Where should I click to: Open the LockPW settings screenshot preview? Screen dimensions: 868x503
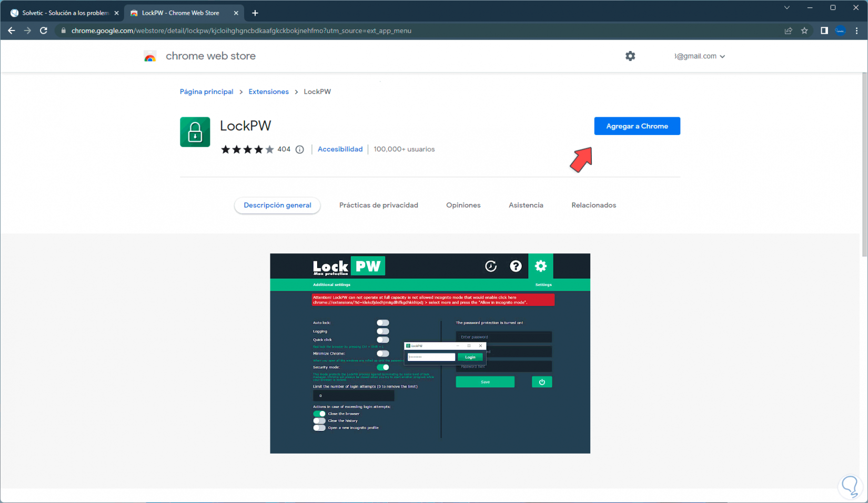point(430,353)
